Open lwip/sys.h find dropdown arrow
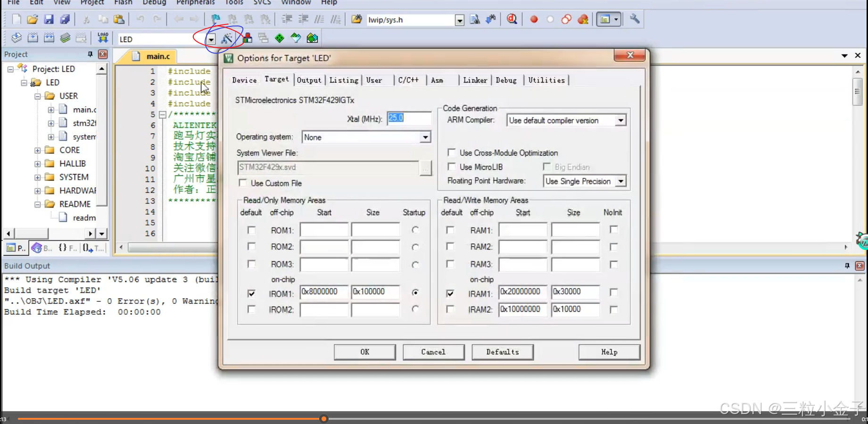 pyautogui.click(x=459, y=20)
